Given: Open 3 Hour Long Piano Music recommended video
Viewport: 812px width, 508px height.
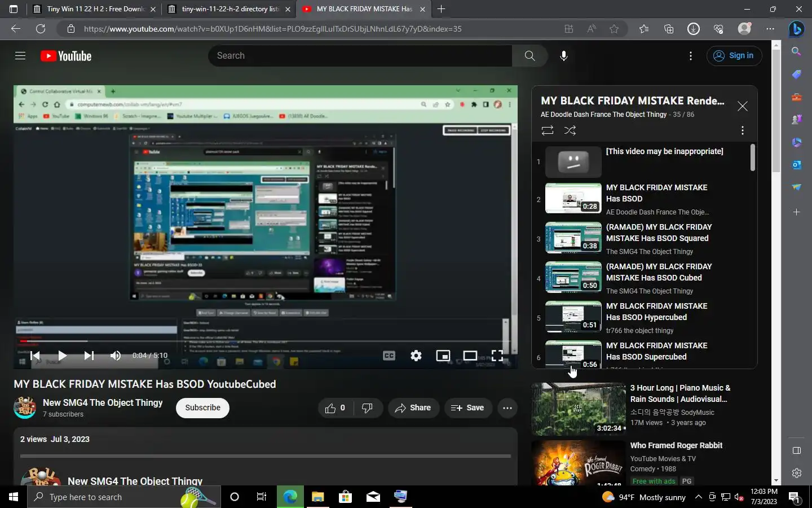Looking at the screenshot, I should (x=681, y=393).
